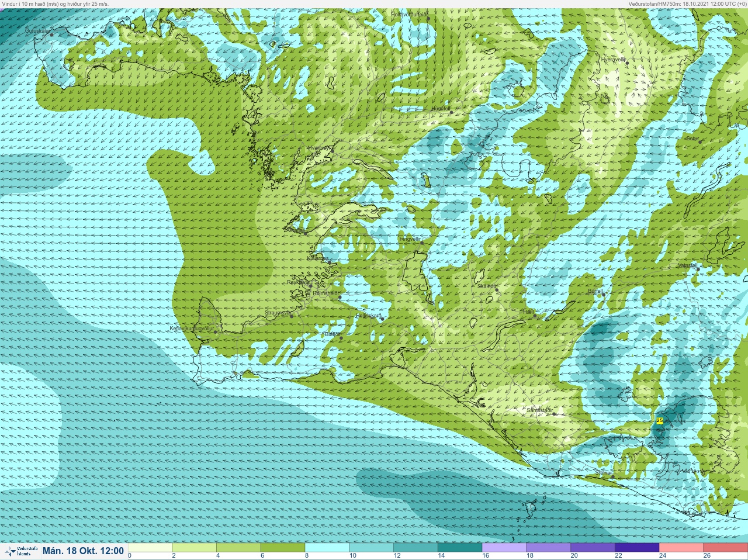Click the forecast date 'Mán. 18 Okt. 12:00'

(84, 551)
